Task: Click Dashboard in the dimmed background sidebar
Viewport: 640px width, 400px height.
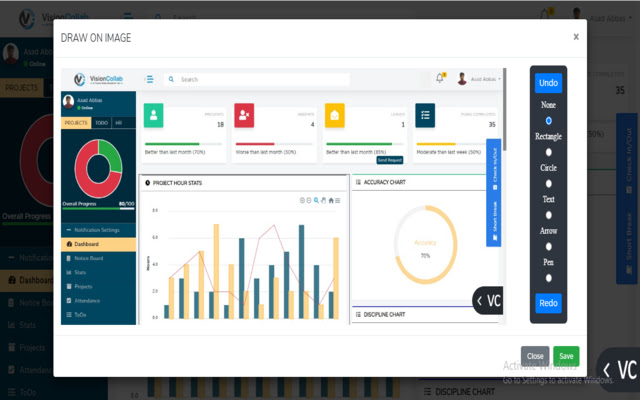Action: [x=27, y=280]
